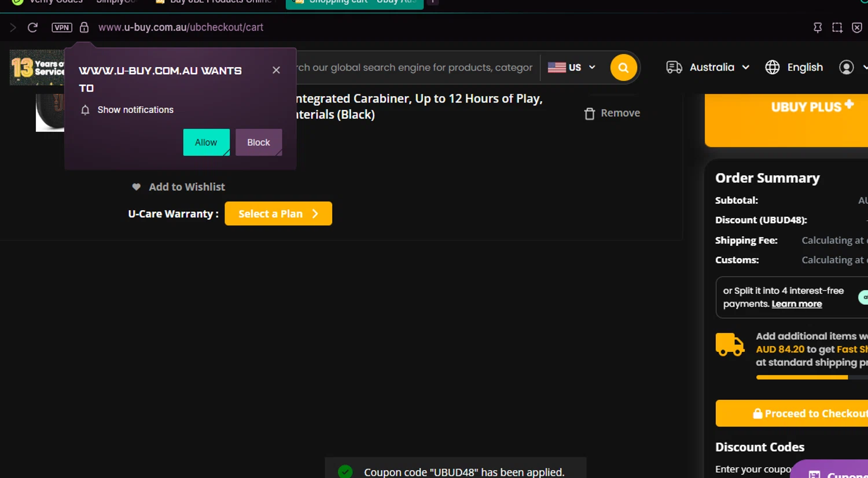The image size is (868, 478).
Task: Proceed to Checkout button
Action: [x=792, y=413]
